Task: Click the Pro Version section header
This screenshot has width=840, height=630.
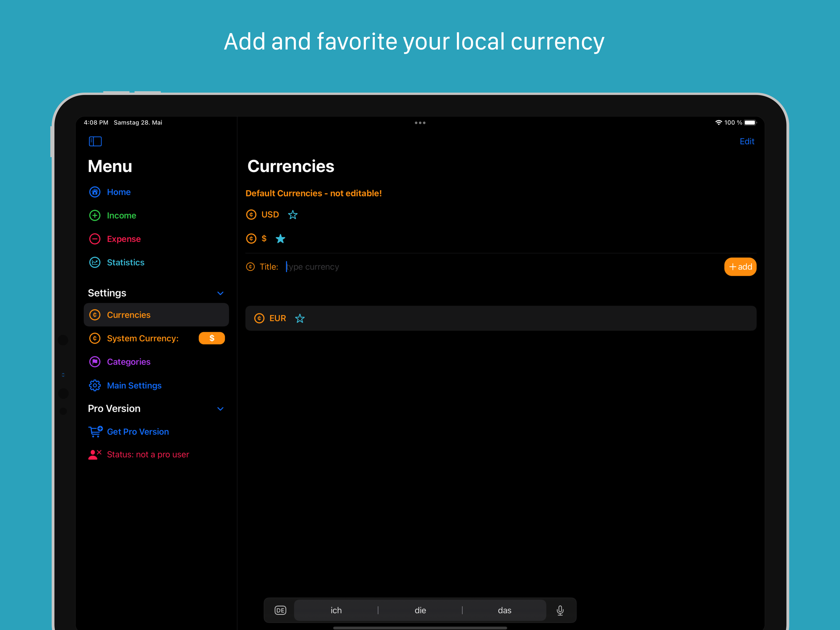Action: [x=114, y=409]
